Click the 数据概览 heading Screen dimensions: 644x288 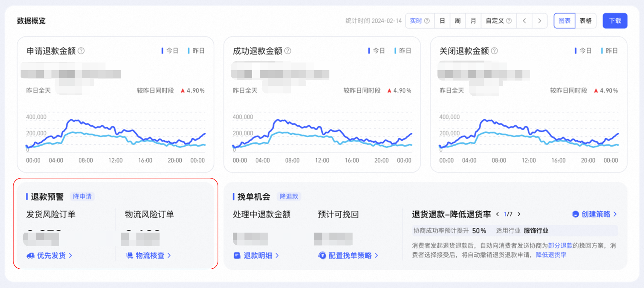click(x=31, y=21)
